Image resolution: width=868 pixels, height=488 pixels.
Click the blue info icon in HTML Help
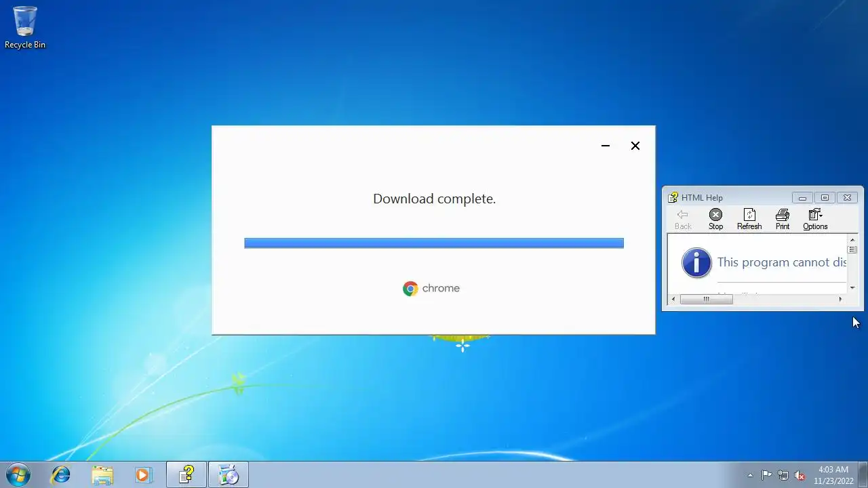point(696,263)
